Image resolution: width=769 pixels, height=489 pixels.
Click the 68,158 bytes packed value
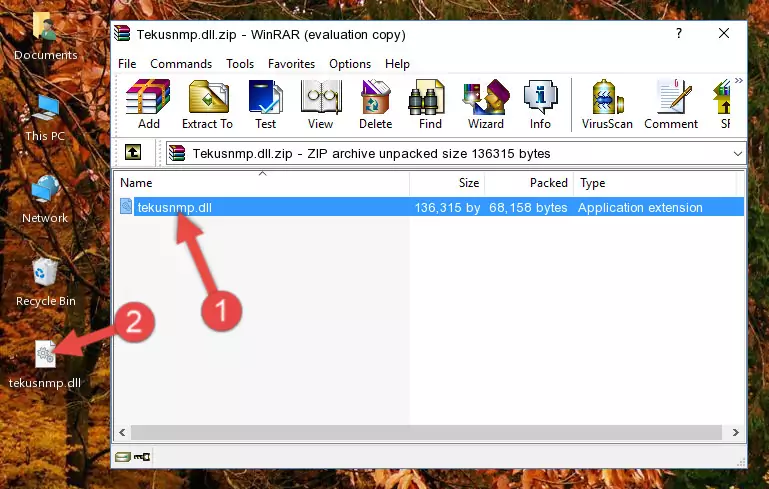tap(528, 207)
